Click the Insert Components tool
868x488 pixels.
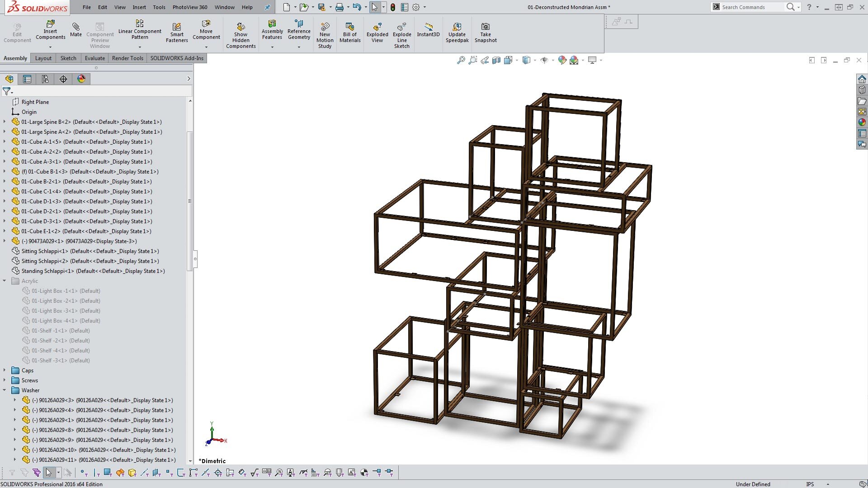[50, 30]
